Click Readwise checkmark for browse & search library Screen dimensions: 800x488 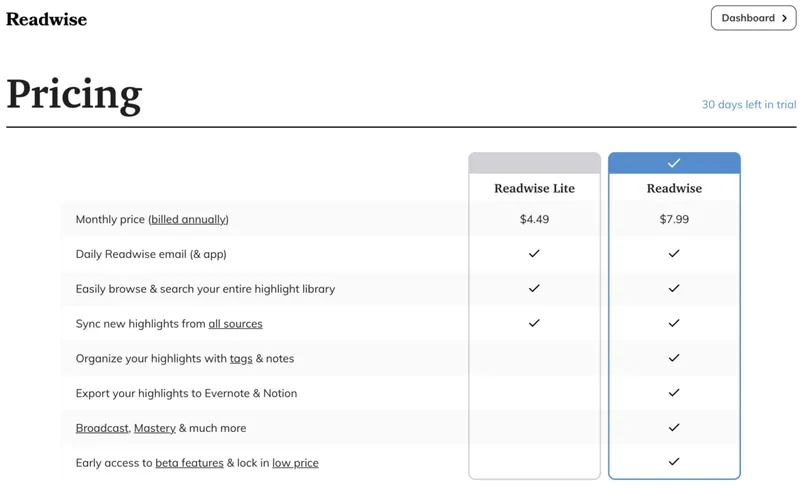[x=674, y=288]
